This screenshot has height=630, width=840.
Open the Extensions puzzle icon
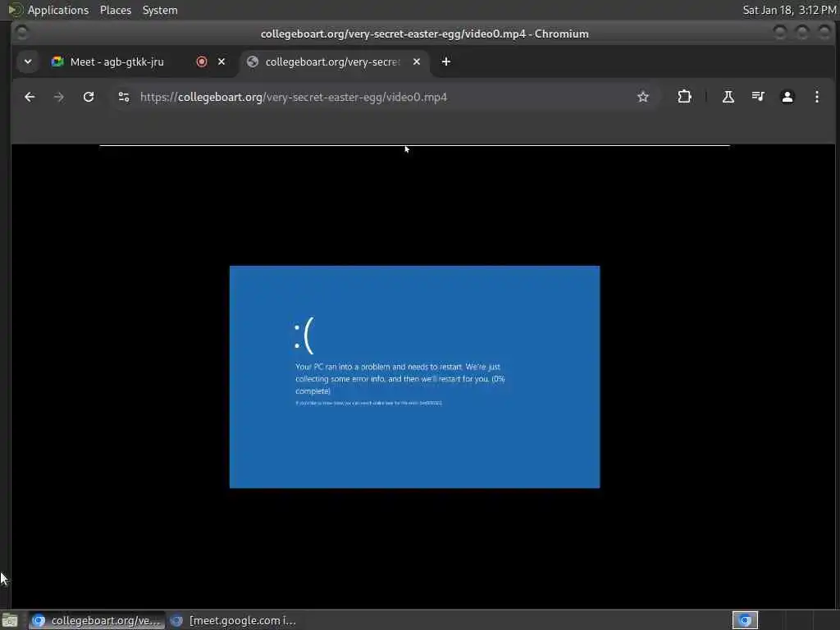[x=684, y=97]
